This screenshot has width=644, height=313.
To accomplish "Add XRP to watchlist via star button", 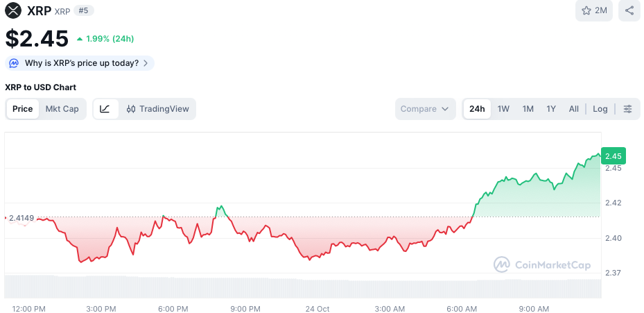I will point(594,10).
